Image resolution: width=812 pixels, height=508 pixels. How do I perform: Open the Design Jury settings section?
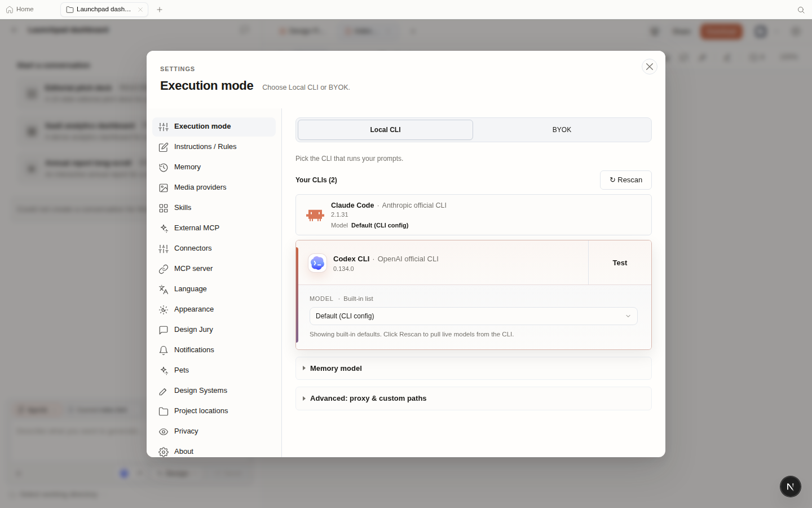(x=214, y=330)
